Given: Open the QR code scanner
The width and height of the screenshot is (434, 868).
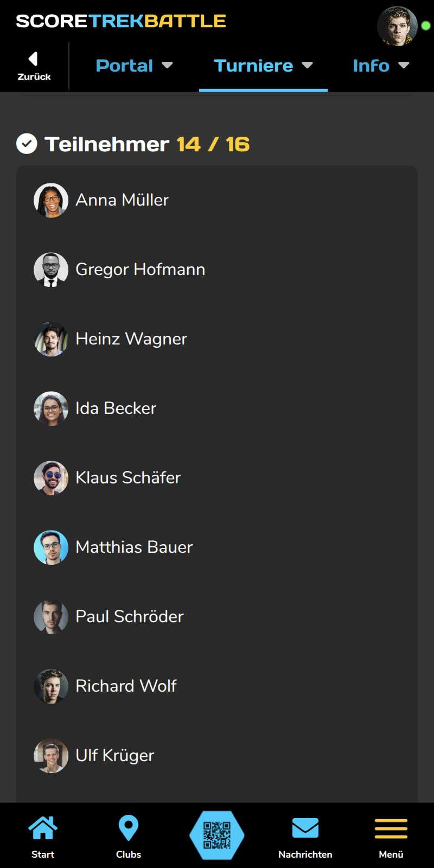Looking at the screenshot, I should pyautogui.click(x=217, y=835).
